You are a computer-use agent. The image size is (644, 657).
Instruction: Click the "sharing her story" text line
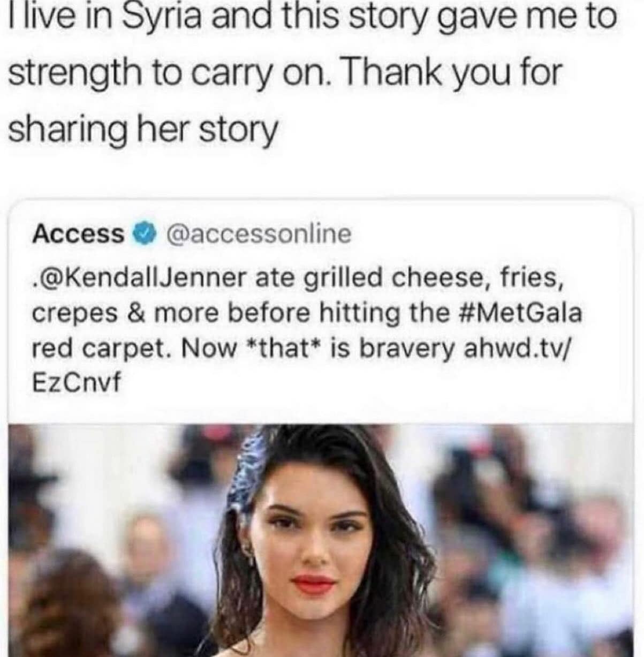pos(143,129)
